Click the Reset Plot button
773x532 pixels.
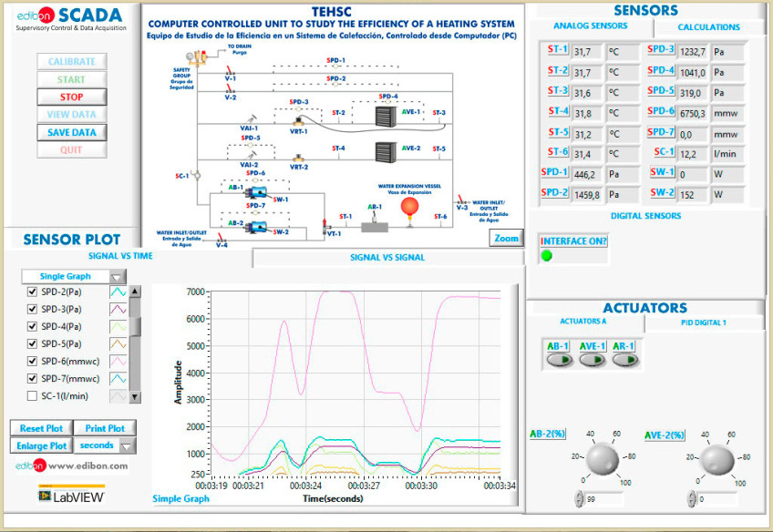click(x=41, y=428)
